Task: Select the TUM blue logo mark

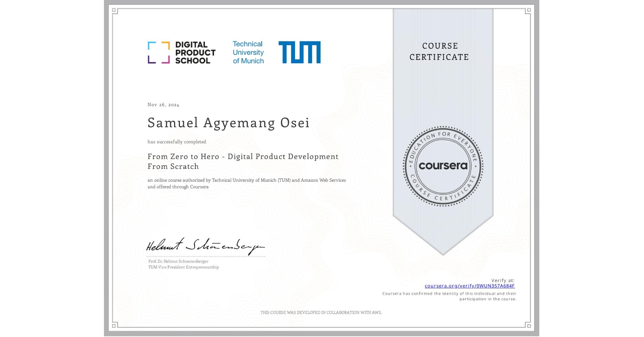Action: [x=300, y=52]
